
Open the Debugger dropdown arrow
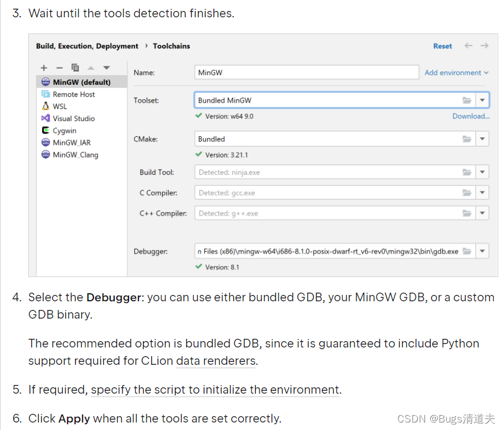[x=482, y=251]
